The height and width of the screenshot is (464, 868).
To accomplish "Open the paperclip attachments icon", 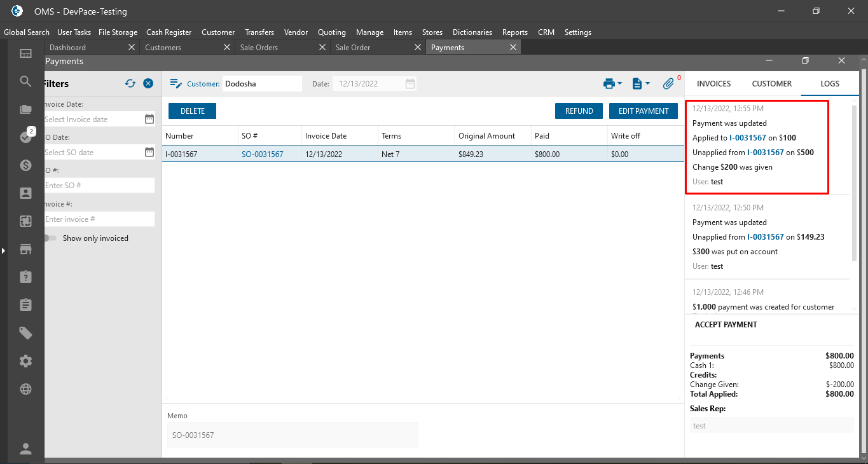I will [x=668, y=83].
